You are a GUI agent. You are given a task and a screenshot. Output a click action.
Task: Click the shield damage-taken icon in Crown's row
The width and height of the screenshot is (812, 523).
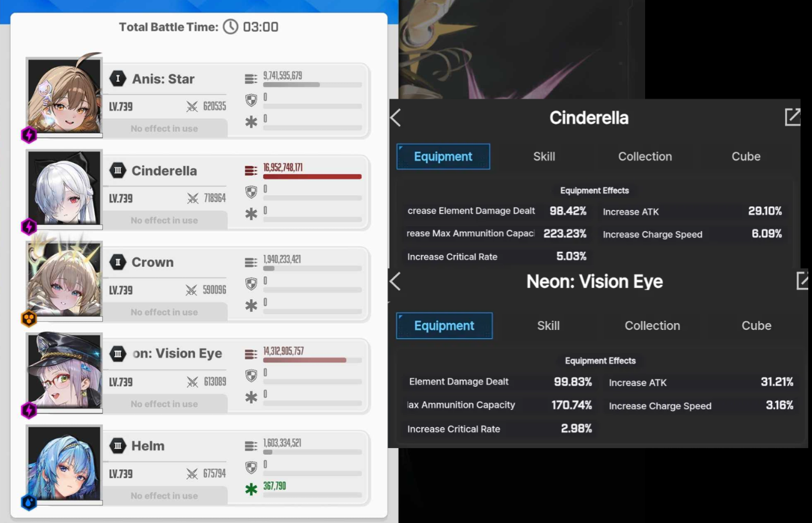[x=251, y=284]
